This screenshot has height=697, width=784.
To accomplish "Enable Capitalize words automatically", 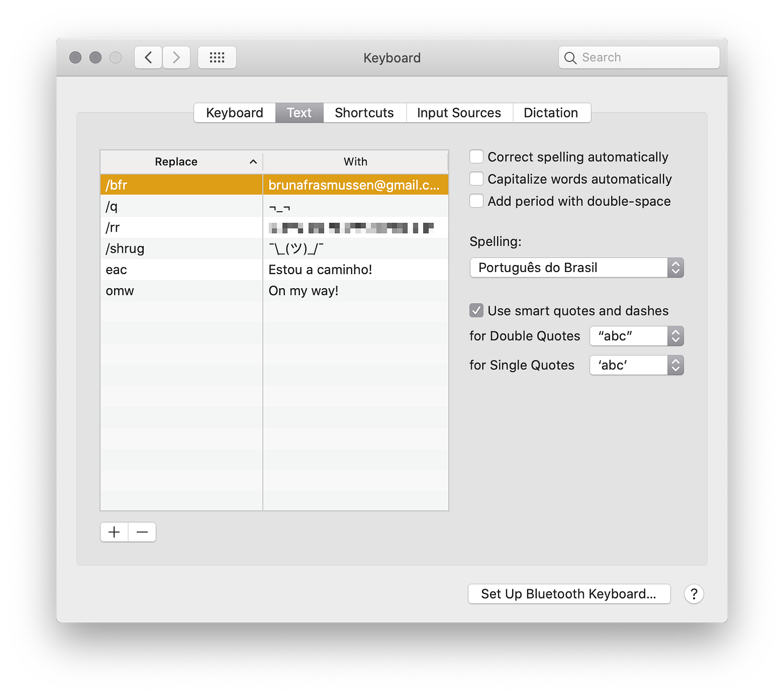I will [476, 179].
